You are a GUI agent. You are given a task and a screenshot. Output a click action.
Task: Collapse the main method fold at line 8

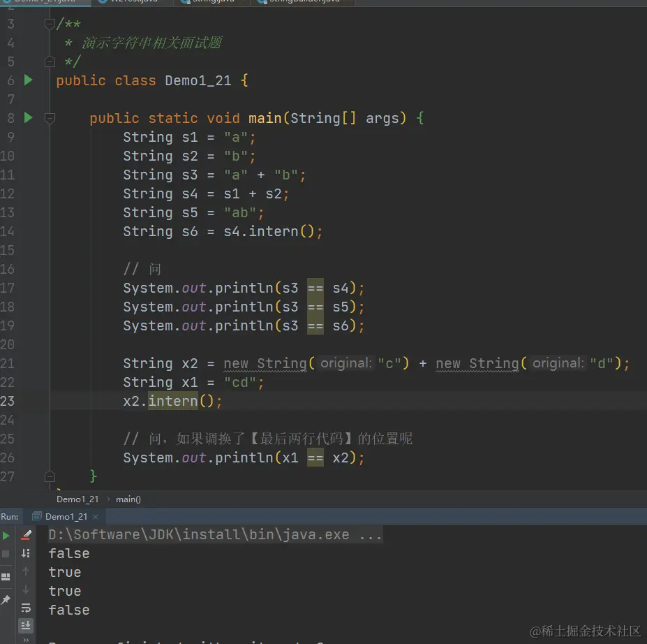50,118
